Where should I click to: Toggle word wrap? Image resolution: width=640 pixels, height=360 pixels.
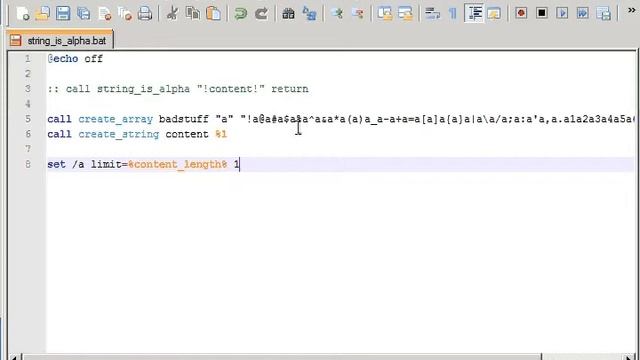point(432,13)
